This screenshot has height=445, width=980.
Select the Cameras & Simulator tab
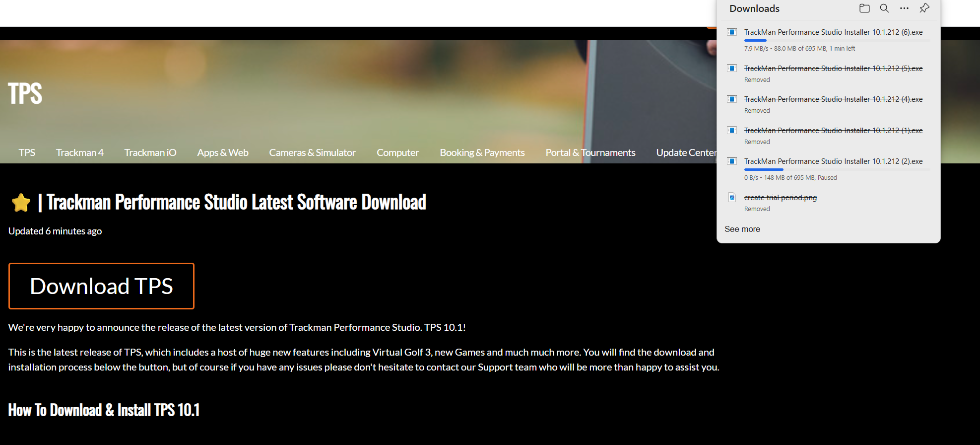tap(312, 152)
